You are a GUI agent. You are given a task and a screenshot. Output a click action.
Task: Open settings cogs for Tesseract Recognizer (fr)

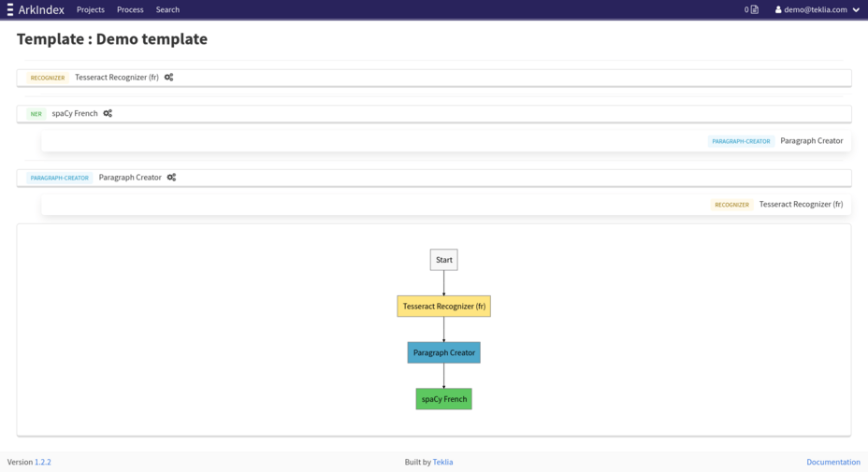(x=169, y=78)
